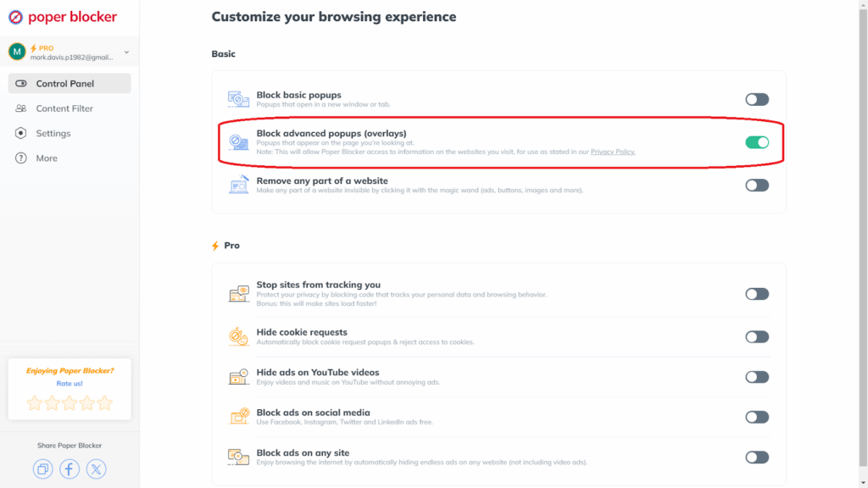The width and height of the screenshot is (868, 488).
Task: Click the Rate us! link
Action: (x=70, y=384)
